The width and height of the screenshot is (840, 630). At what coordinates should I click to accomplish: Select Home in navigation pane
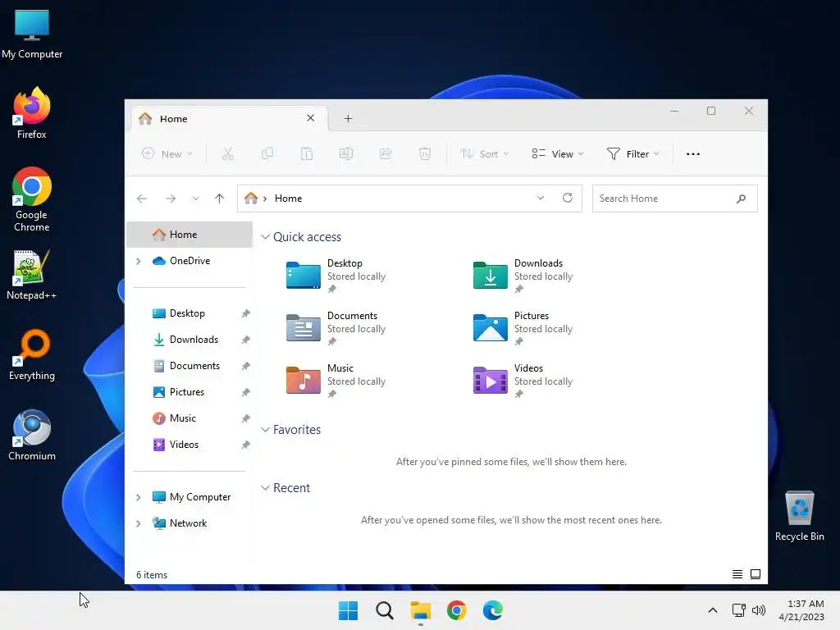[189, 234]
